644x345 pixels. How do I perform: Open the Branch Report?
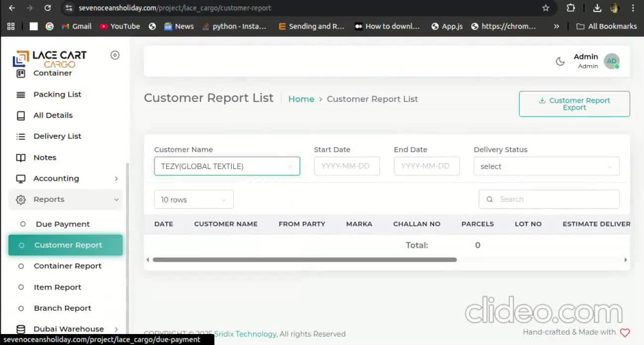coord(62,308)
